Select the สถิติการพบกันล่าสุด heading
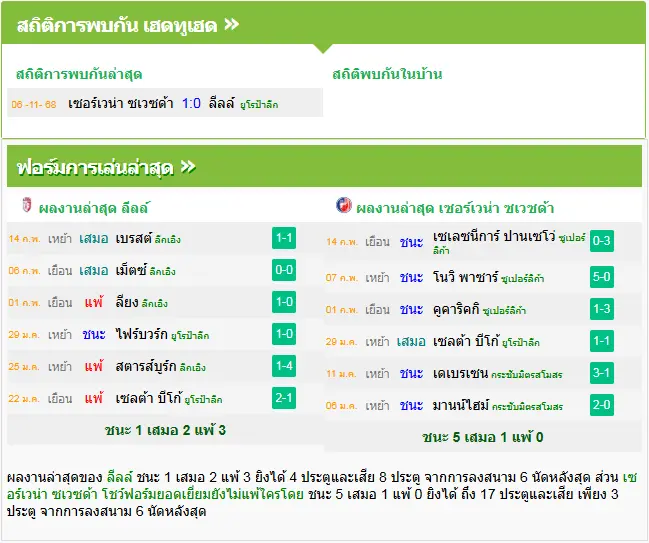 tap(79, 74)
